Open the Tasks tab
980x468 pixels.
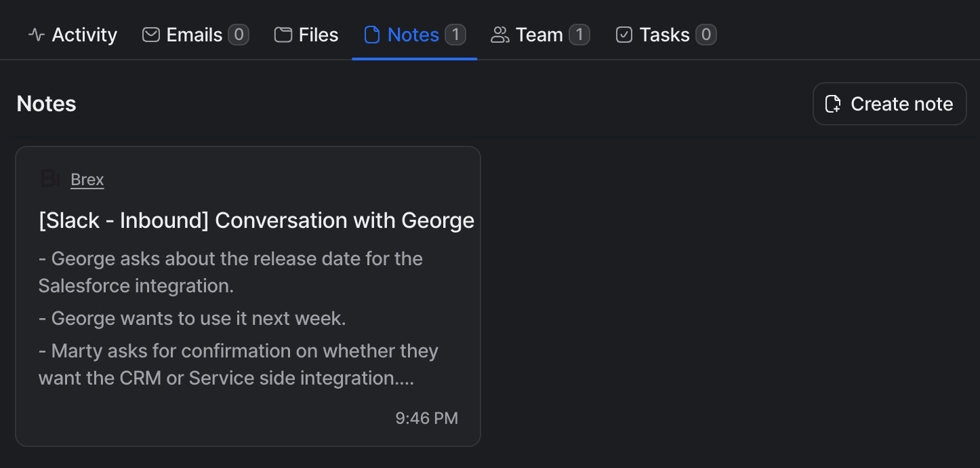coord(664,35)
